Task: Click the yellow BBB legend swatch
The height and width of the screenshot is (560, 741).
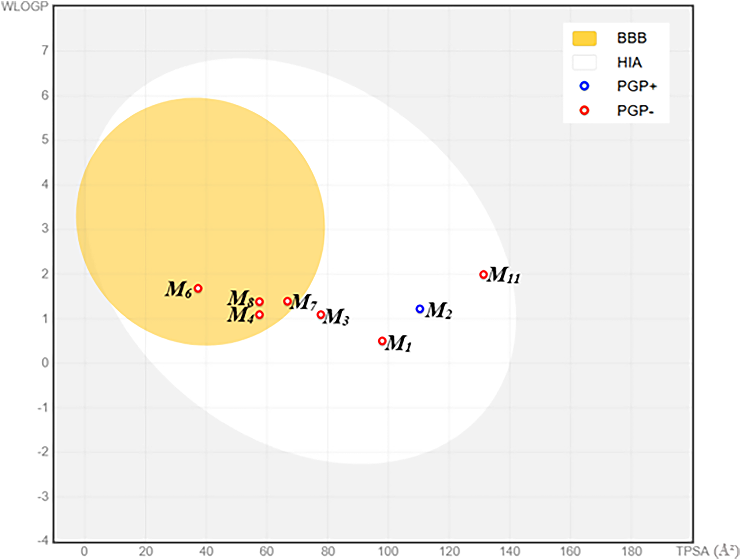Action: point(584,38)
